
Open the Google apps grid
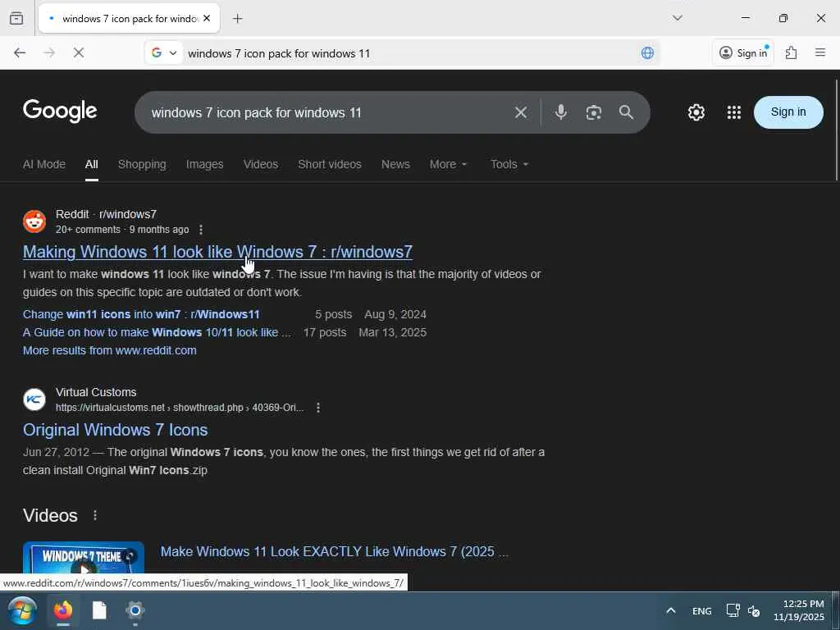pyautogui.click(x=733, y=112)
